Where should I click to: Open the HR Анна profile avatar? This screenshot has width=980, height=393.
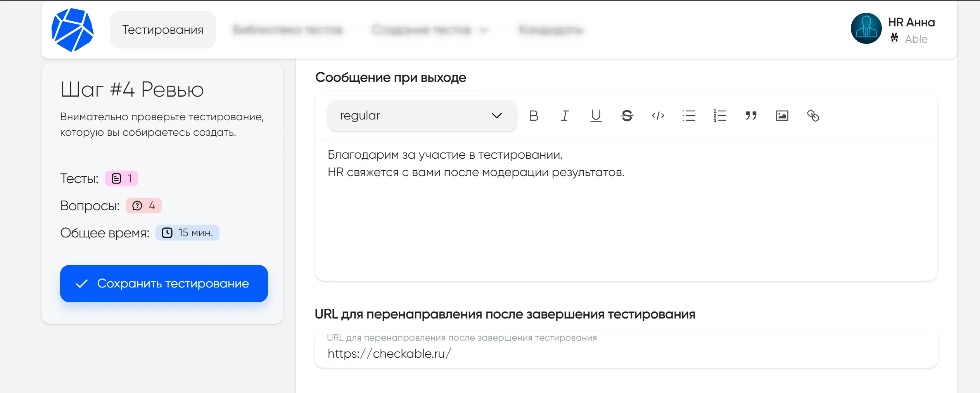866,28
